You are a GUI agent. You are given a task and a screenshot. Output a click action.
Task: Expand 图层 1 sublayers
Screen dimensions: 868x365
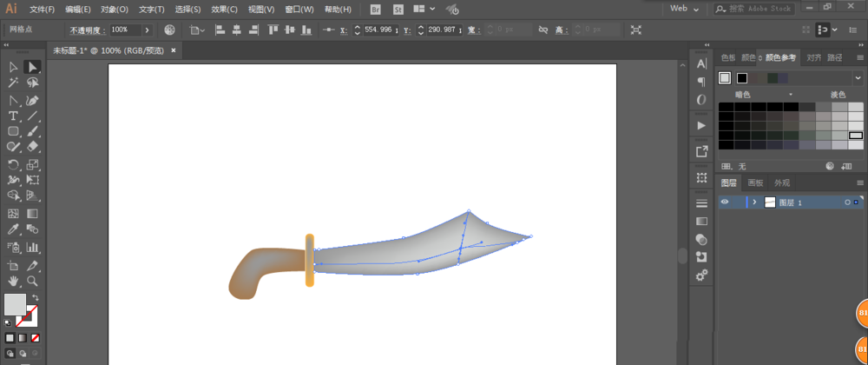(754, 202)
